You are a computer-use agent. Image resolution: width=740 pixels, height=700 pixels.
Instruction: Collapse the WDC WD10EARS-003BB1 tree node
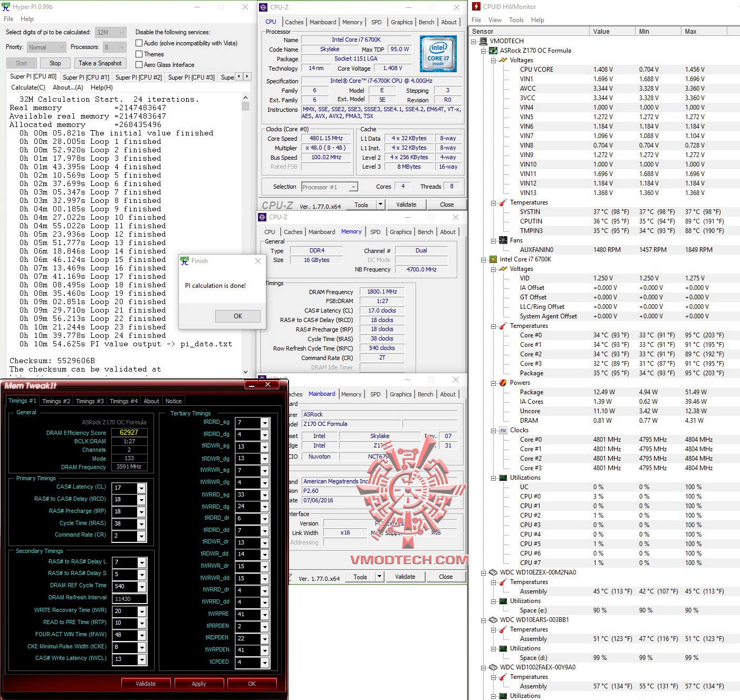click(x=484, y=620)
